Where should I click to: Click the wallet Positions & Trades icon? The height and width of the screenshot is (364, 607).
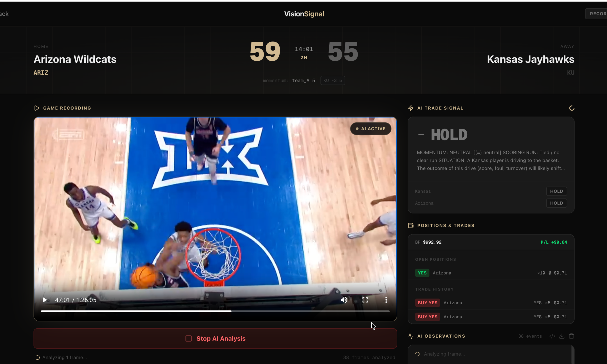411,225
